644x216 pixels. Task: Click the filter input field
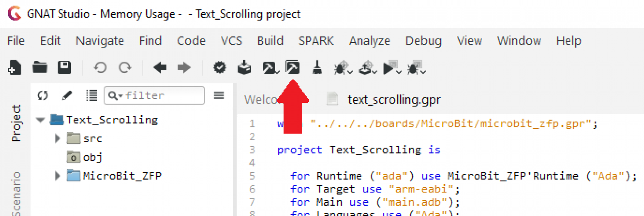tap(154, 95)
